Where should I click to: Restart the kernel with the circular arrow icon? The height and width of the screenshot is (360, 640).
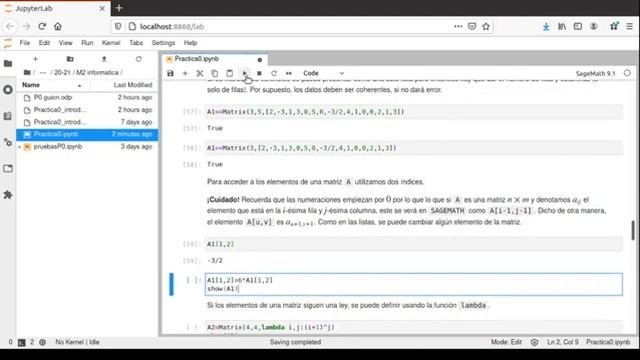pos(274,73)
